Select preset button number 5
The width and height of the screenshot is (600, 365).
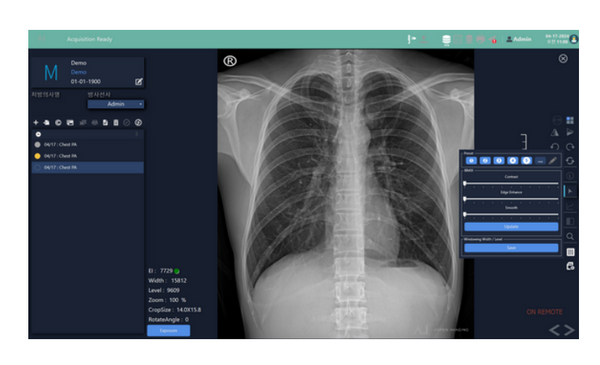point(527,161)
